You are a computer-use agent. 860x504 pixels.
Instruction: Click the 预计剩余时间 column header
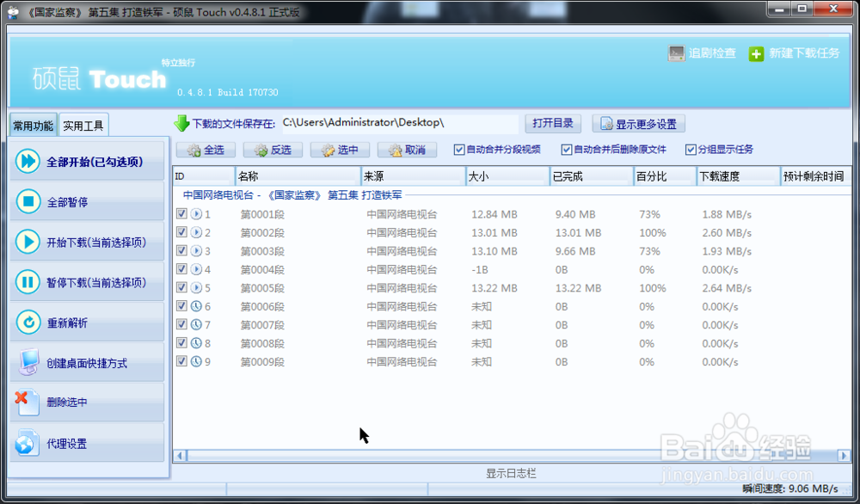[815, 176]
